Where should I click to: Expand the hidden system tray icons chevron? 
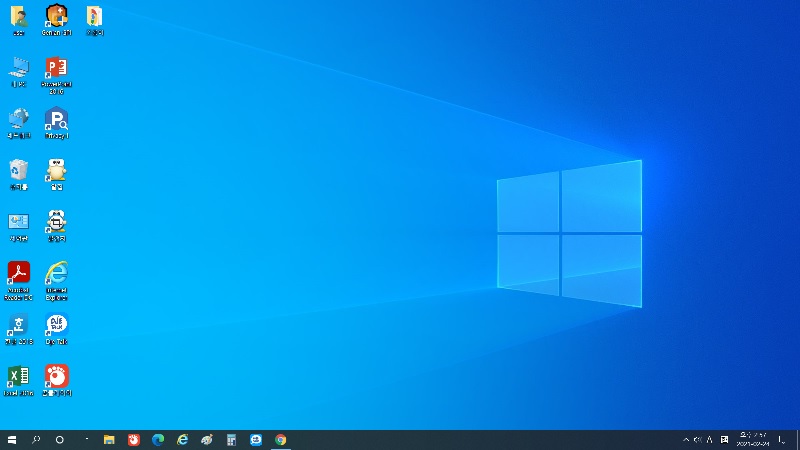(686, 439)
